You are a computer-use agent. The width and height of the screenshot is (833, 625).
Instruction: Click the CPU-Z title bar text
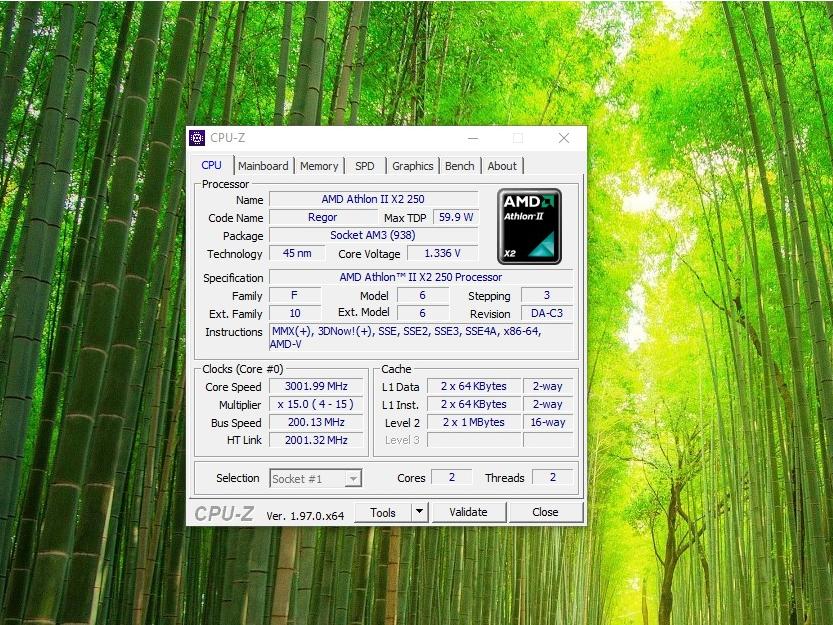pyautogui.click(x=227, y=138)
